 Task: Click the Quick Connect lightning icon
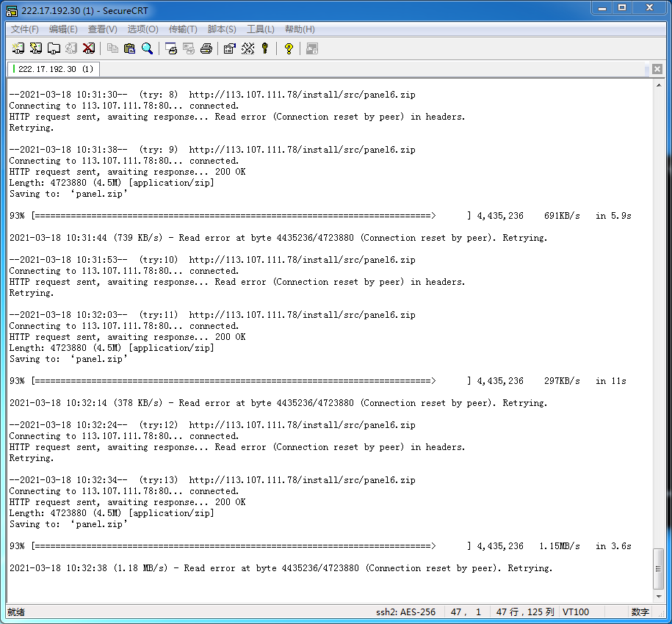(35, 48)
